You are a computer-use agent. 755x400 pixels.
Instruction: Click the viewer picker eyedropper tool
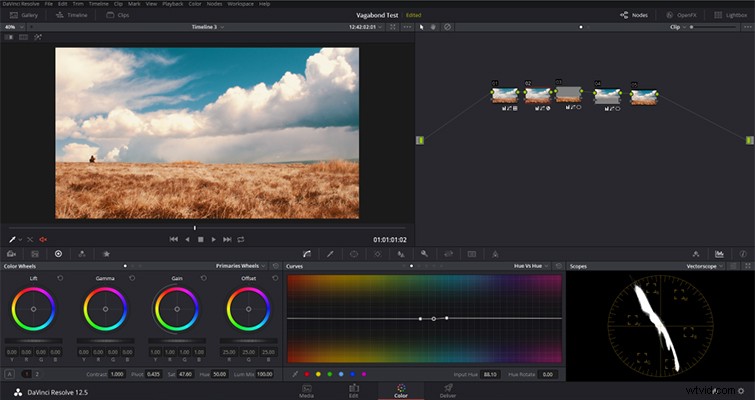pyautogui.click(x=13, y=239)
